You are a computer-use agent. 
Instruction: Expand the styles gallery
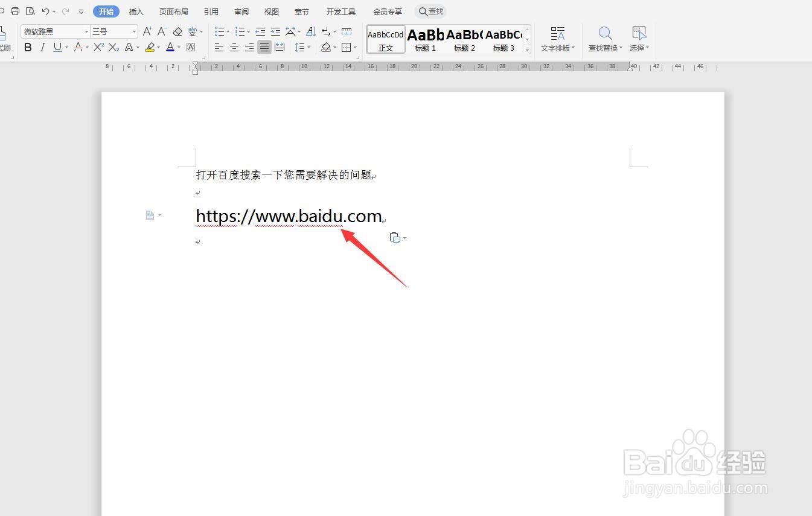pos(527,49)
